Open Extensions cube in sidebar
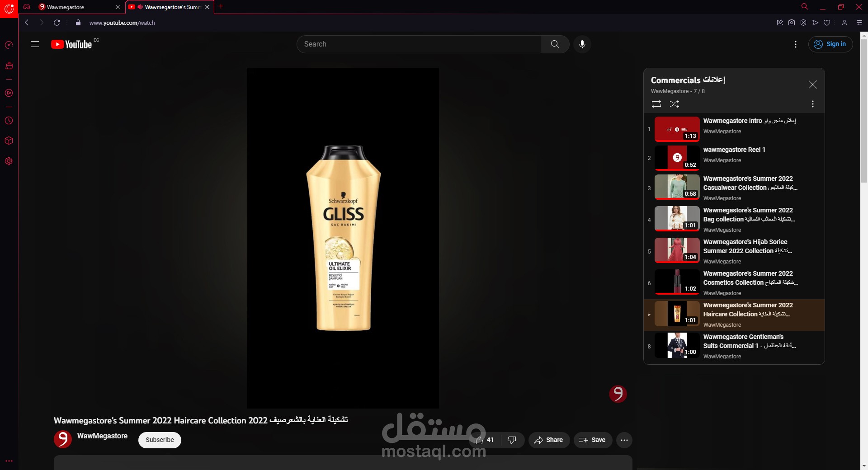Viewport: 868px width, 470px height. click(x=9, y=141)
